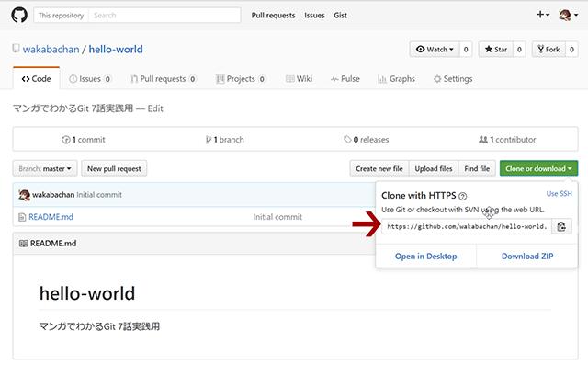Viewport: 588px width, 365px height.
Task: Click the book icon in README.md header
Action: (23, 244)
